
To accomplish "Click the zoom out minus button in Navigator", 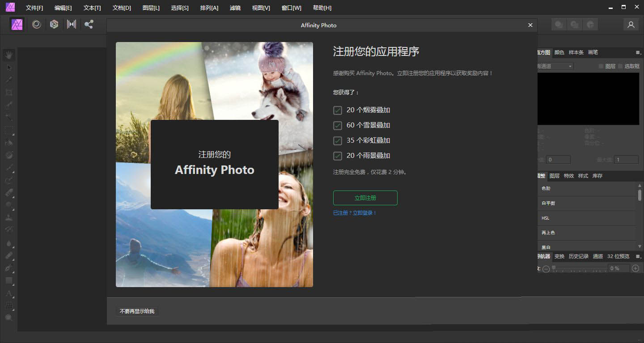I will point(546,269).
